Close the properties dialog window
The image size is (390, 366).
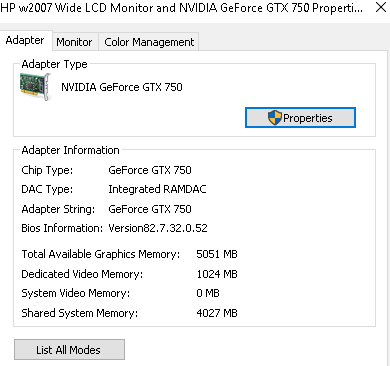pyautogui.click(x=381, y=7)
